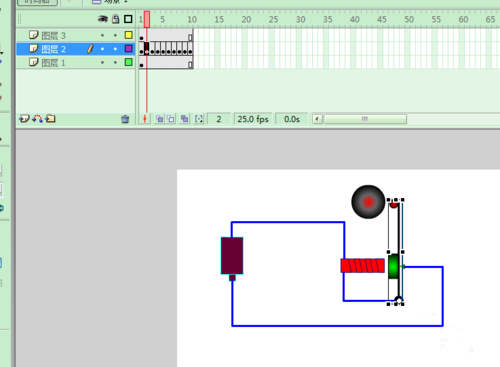The height and width of the screenshot is (367, 500).
Task: Click the pencil edit icon on 图层 2
Action: 90,49
